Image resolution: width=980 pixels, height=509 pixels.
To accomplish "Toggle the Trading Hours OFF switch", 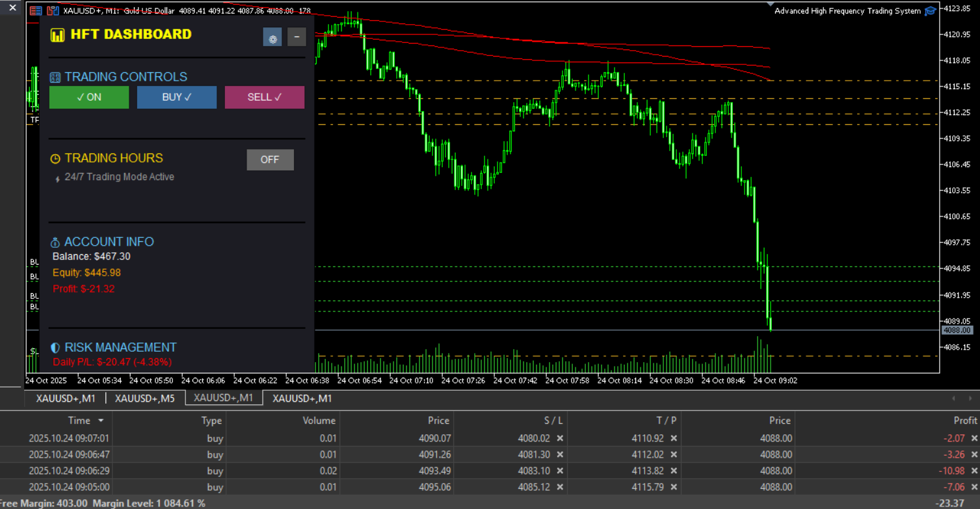I will 270,160.
